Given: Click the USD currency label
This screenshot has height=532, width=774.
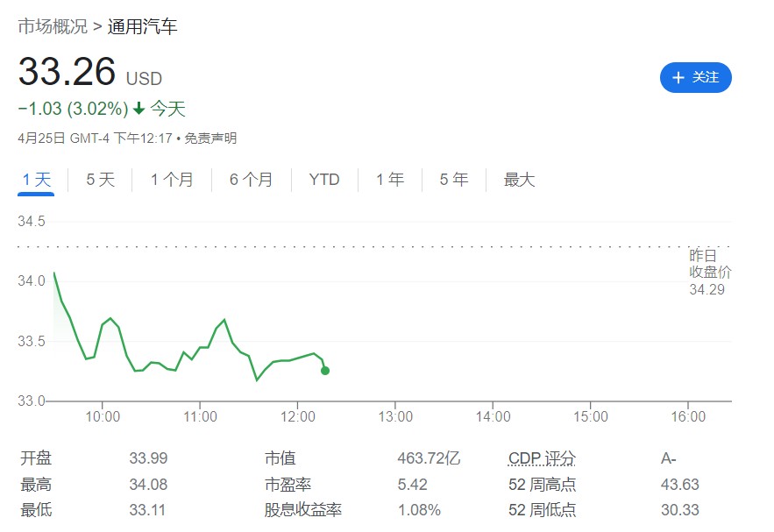Looking at the screenshot, I should pyautogui.click(x=144, y=79).
